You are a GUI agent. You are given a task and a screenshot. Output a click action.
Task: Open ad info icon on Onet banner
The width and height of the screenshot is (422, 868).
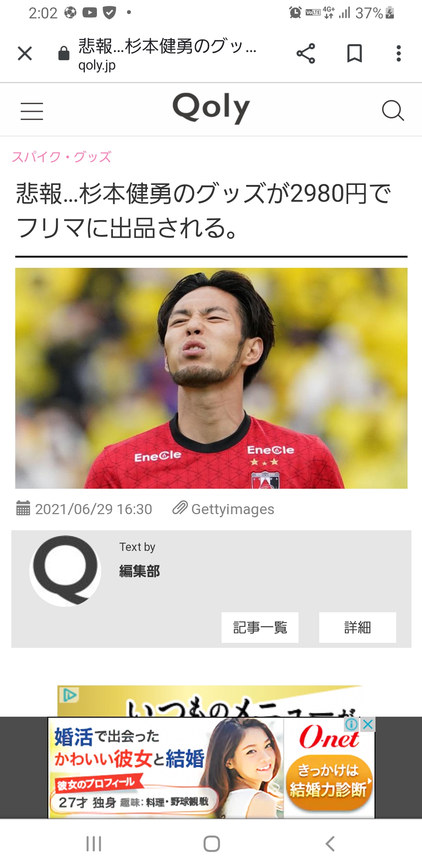[x=351, y=725]
